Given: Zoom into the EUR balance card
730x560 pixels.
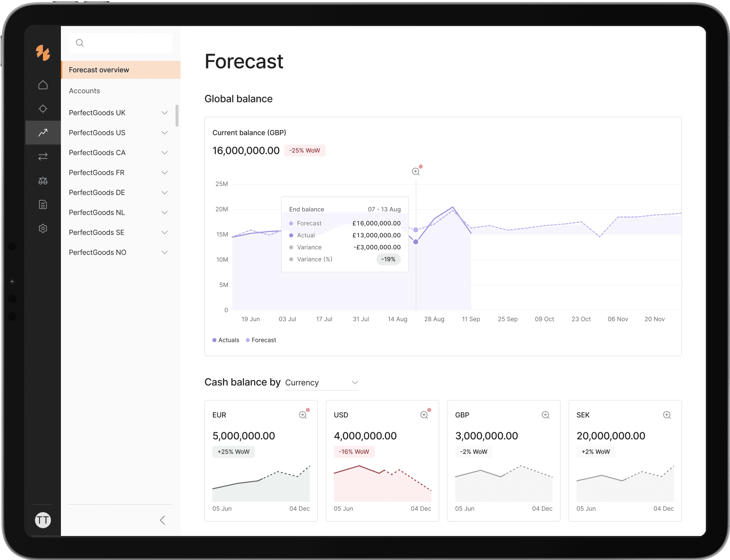Looking at the screenshot, I should point(302,415).
